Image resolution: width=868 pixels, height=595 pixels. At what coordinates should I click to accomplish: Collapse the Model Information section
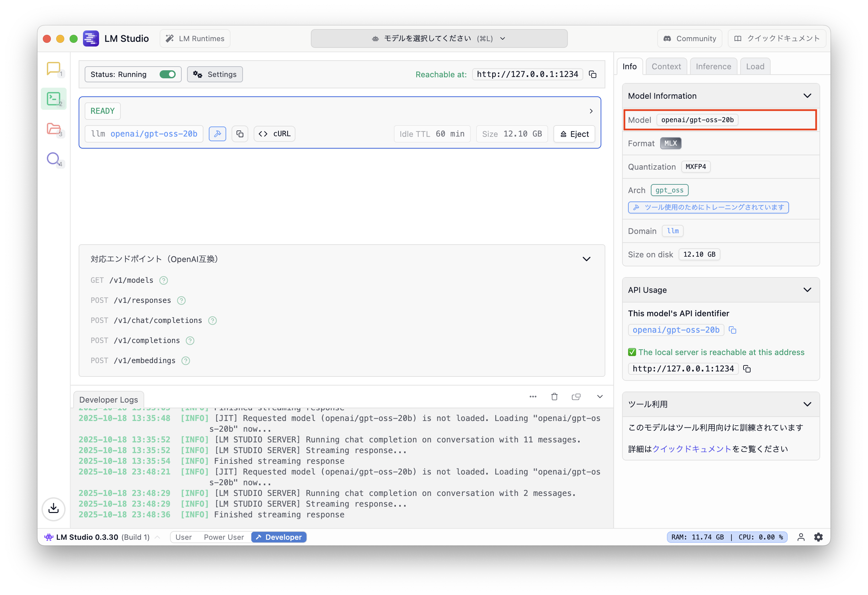tap(807, 96)
